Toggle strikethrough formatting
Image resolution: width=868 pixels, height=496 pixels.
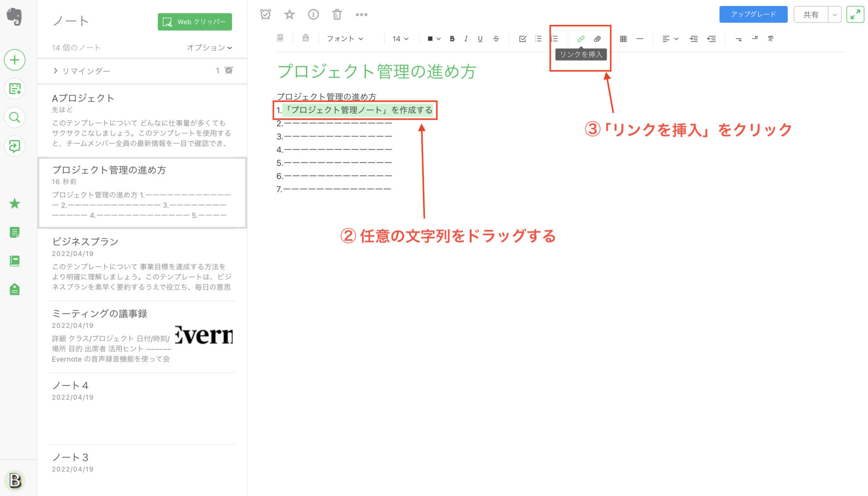pyautogui.click(x=496, y=39)
